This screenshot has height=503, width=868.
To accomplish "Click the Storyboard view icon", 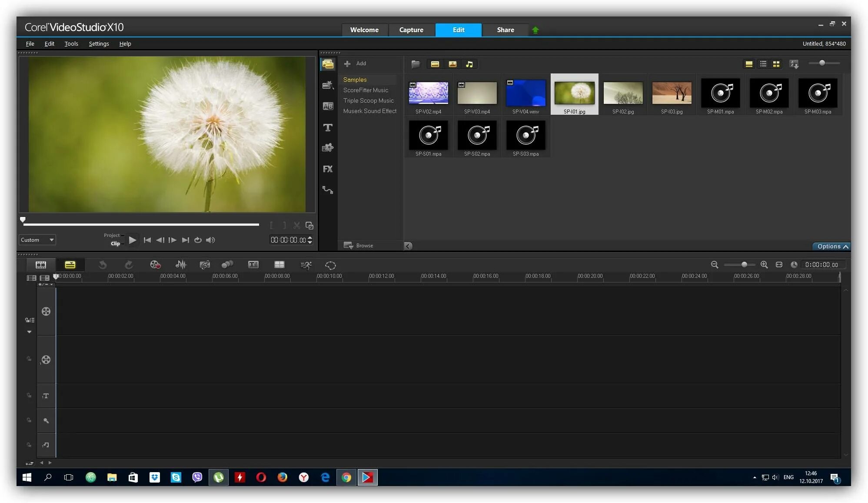I will 41,264.
